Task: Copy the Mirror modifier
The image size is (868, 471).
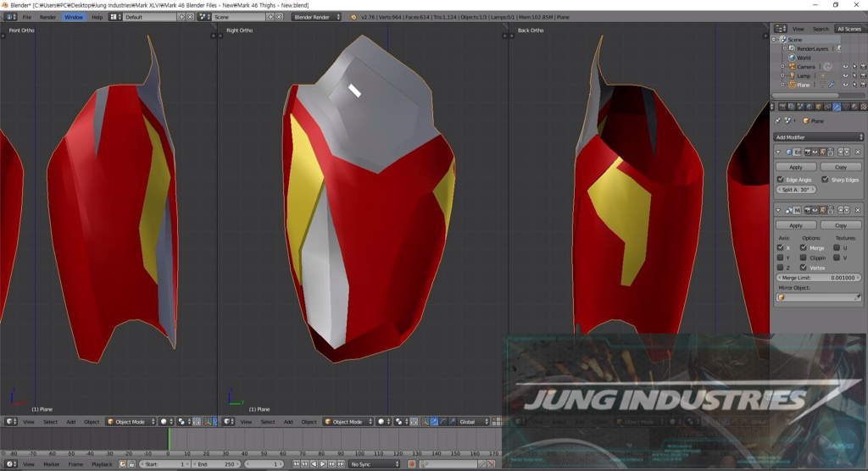Action: point(840,225)
